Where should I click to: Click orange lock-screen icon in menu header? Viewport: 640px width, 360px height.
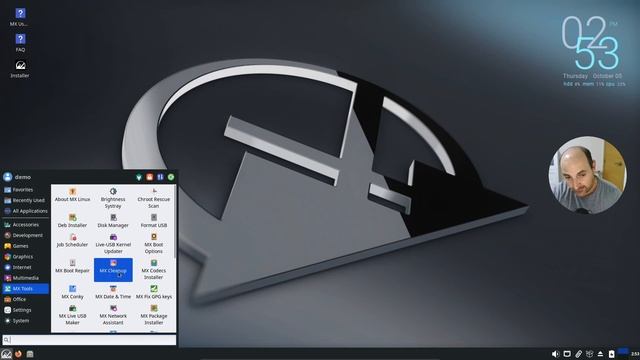point(150,177)
